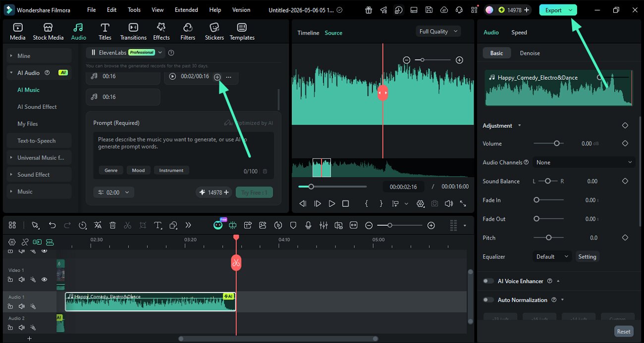Delete selected clip with trash icon

(112, 225)
